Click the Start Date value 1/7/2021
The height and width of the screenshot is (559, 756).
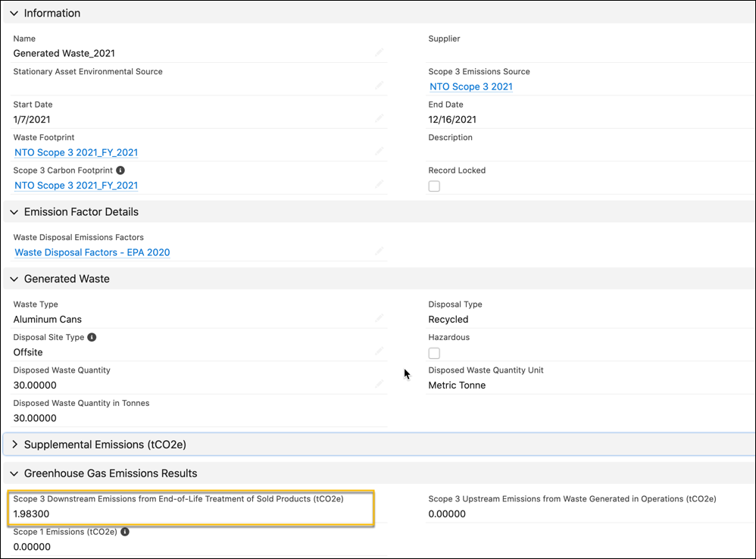[32, 120]
